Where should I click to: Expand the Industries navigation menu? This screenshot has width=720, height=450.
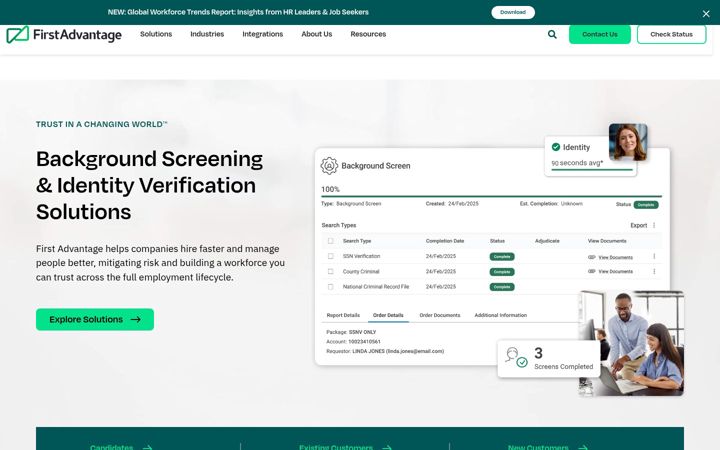pos(207,34)
